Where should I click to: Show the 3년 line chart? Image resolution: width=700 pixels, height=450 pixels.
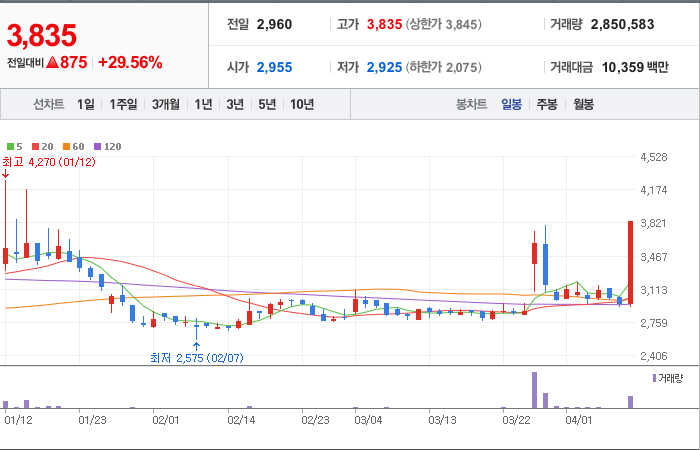coord(235,104)
